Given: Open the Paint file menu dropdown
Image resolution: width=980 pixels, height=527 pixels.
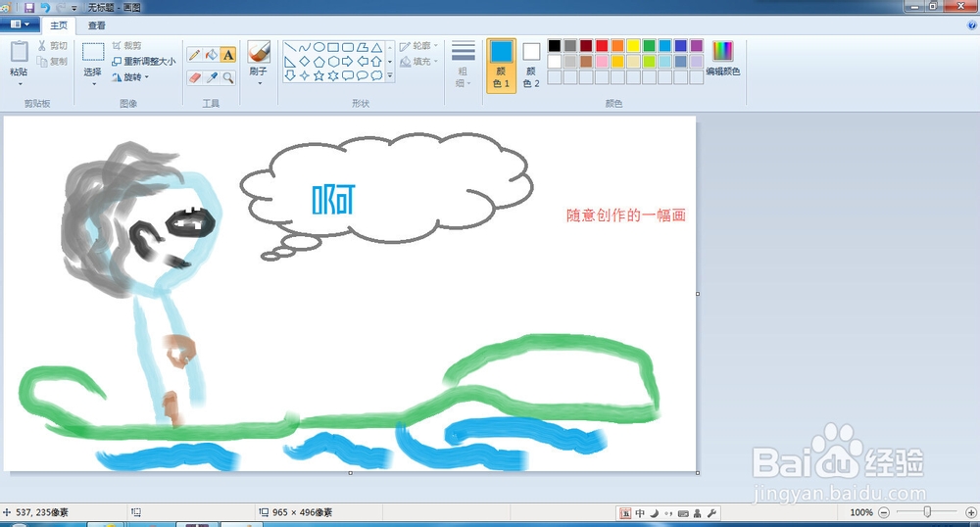Looking at the screenshot, I should pyautogui.click(x=19, y=24).
